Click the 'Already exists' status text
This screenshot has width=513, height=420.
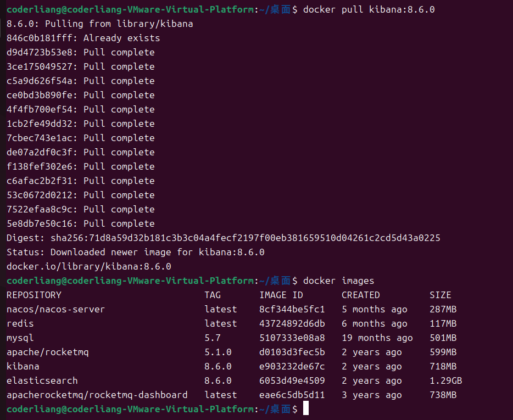(x=122, y=38)
